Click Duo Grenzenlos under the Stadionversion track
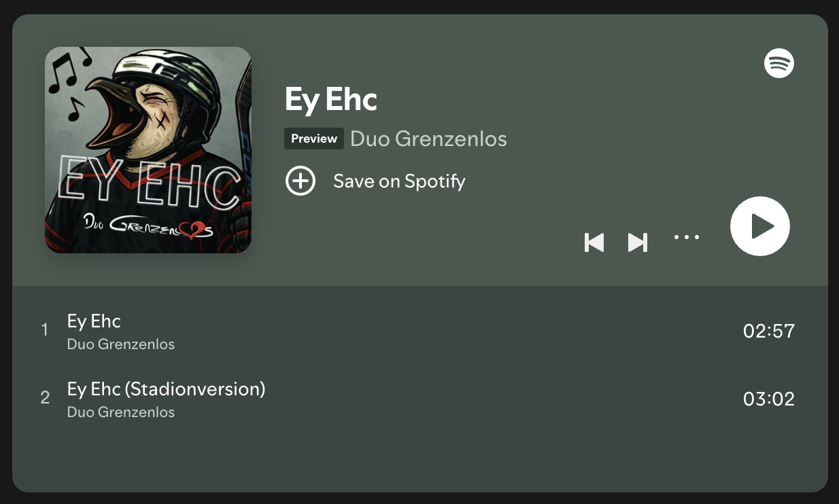839x504 pixels. (x=121, y=412)
